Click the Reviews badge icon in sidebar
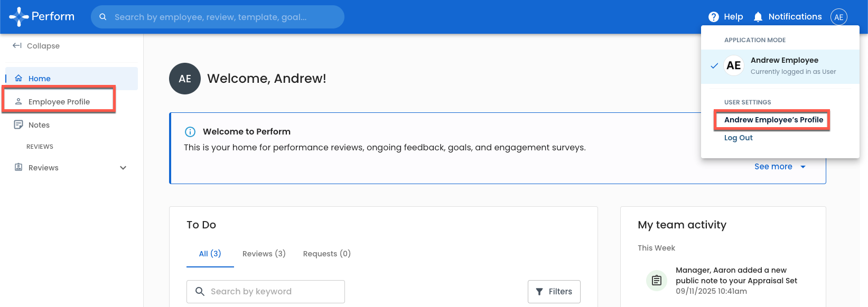The width and height of the screenshot is (868, 307). pyautogui.click(x=18, y=167)
